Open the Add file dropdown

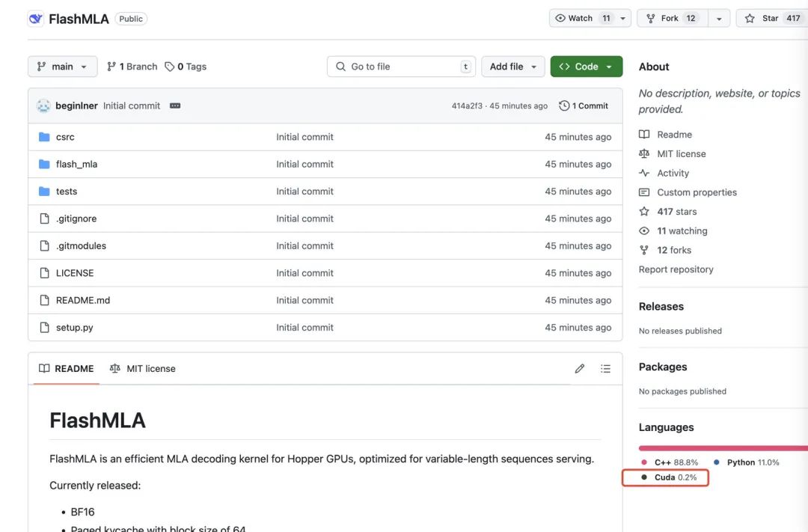pyautogui.click(x=512, y=67)
